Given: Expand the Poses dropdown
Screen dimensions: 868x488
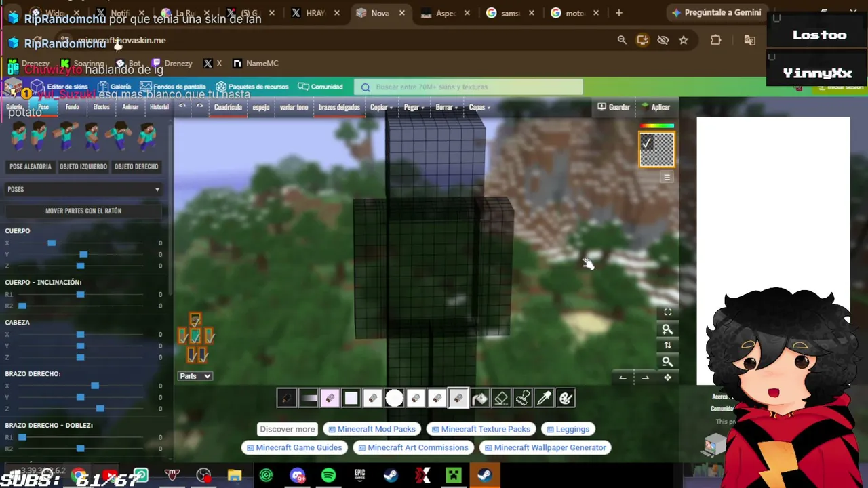Looking at the screenshot, I should tap(83, 189).
